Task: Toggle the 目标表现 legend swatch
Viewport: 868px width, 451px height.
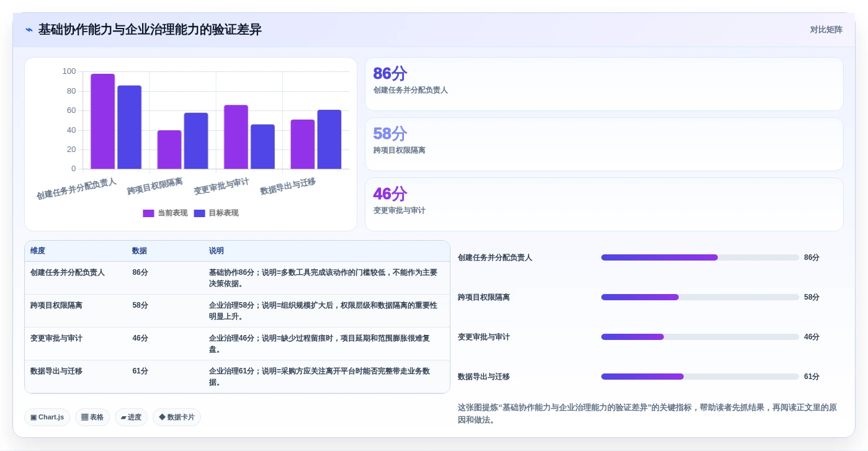Action: 199,213
